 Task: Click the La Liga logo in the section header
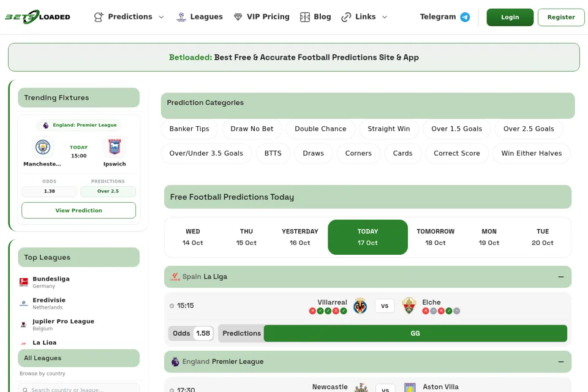tap(175, 277)
